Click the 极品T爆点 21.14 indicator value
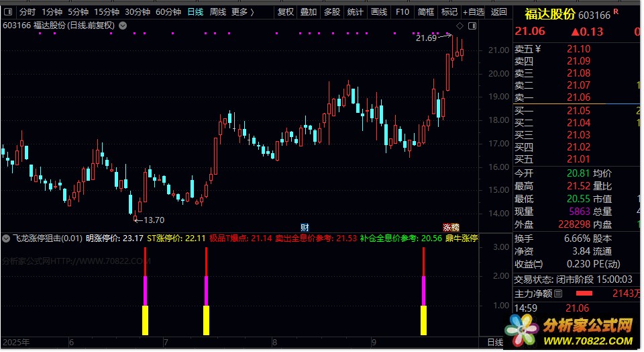 pos(241,238)
